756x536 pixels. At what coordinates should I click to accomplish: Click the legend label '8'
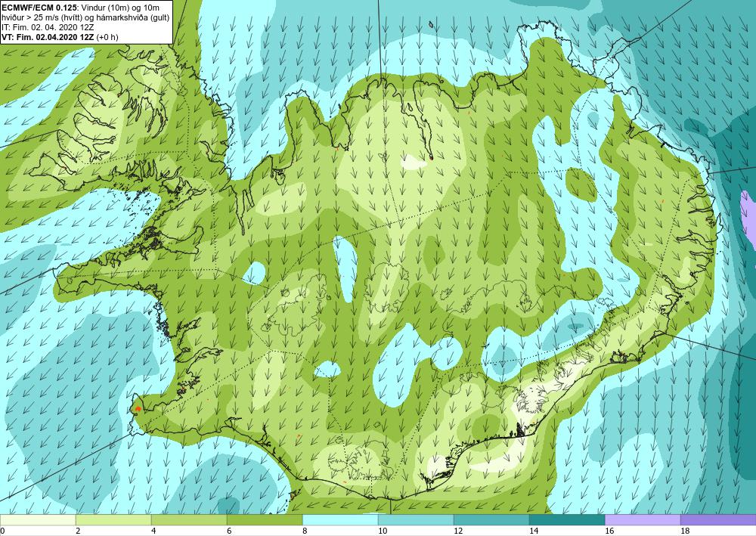tap(305, 531)
